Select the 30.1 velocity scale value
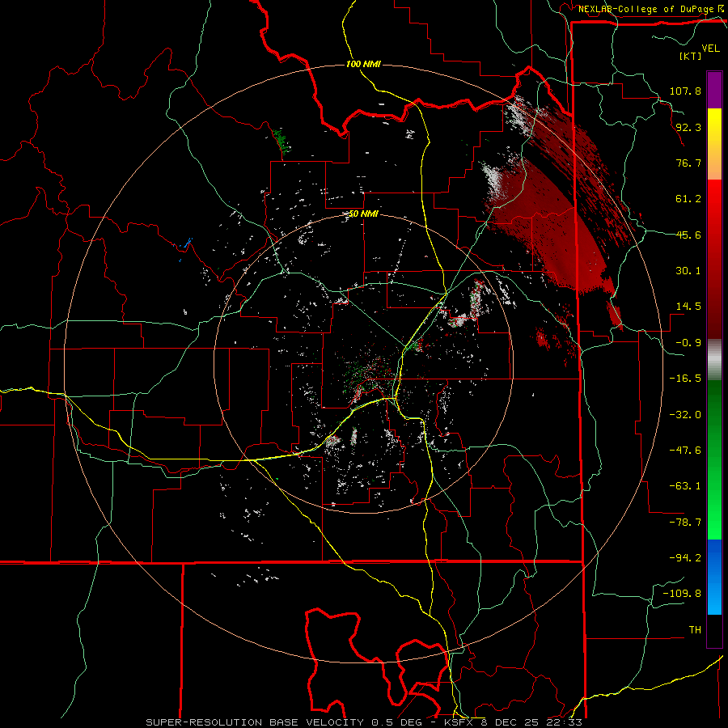Screen dimensions: 728x728 688,271
